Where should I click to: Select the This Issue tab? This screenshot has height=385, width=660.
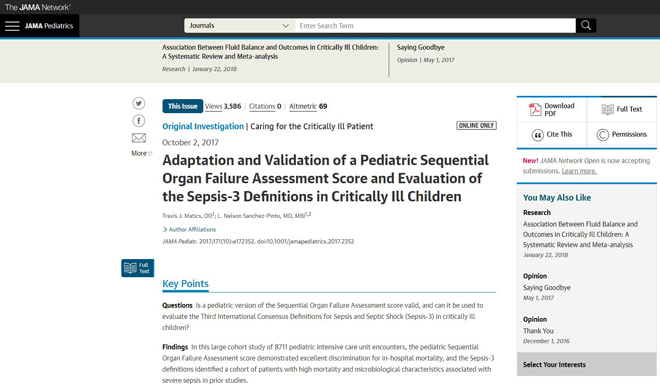(x=183, y=106)
